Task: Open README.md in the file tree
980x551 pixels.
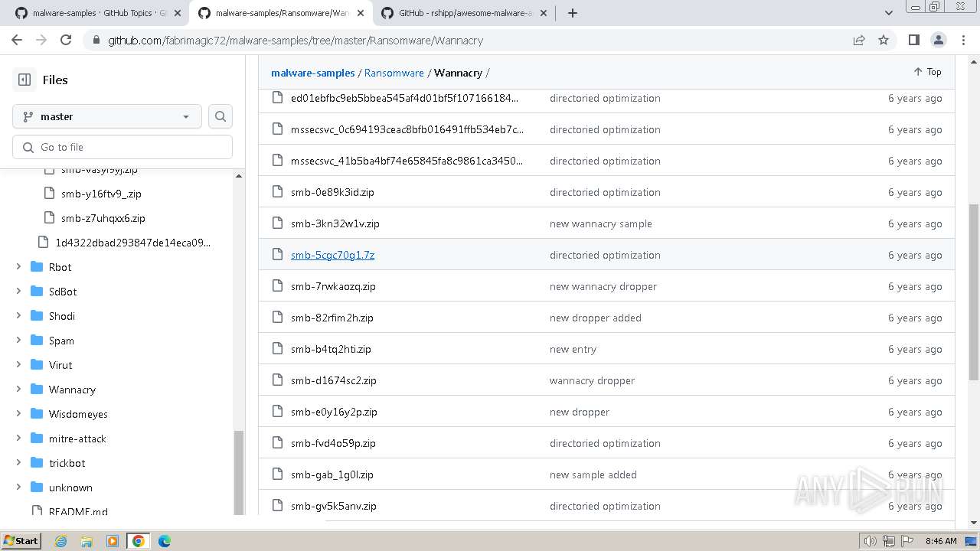Action: point(78,511)
